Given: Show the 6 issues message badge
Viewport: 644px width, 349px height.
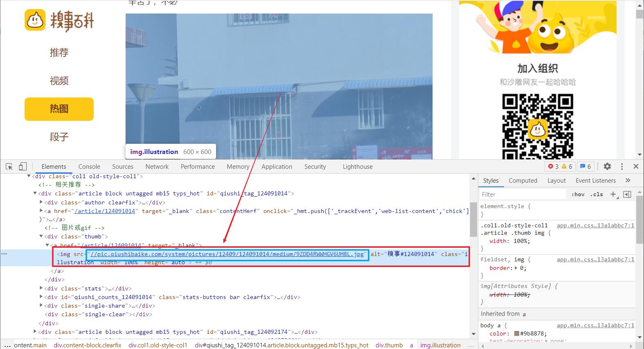Looking at the screenshot, I should 585,166.
